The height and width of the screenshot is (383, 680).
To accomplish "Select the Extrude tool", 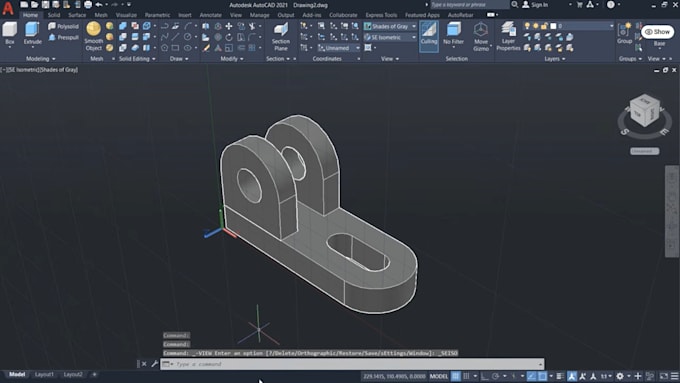I will coord(33,34).
